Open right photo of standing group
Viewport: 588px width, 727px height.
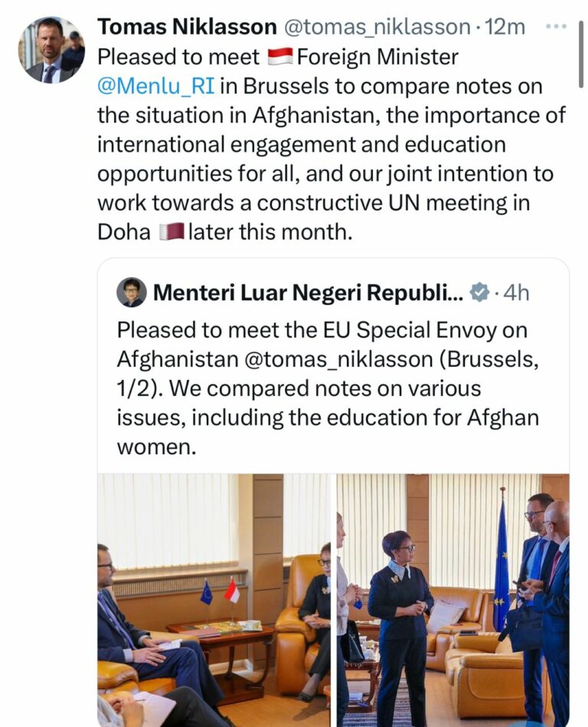click(452, 600)
